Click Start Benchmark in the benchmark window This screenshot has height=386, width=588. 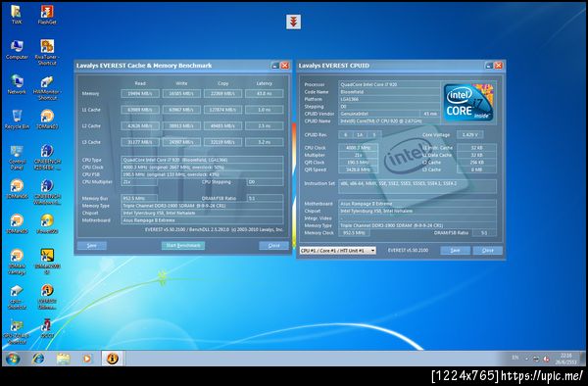[183, 246]
